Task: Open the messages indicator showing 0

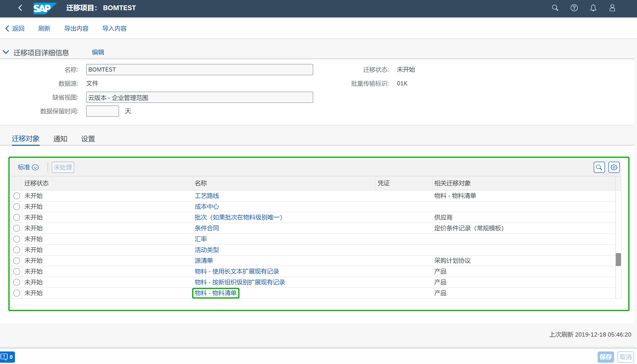Action: click(7, 357)
